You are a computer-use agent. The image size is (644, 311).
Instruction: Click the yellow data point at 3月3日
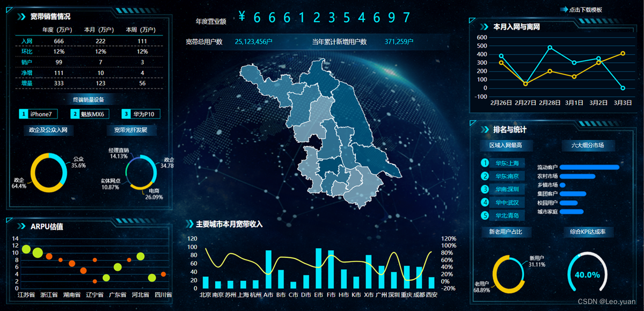623,53
